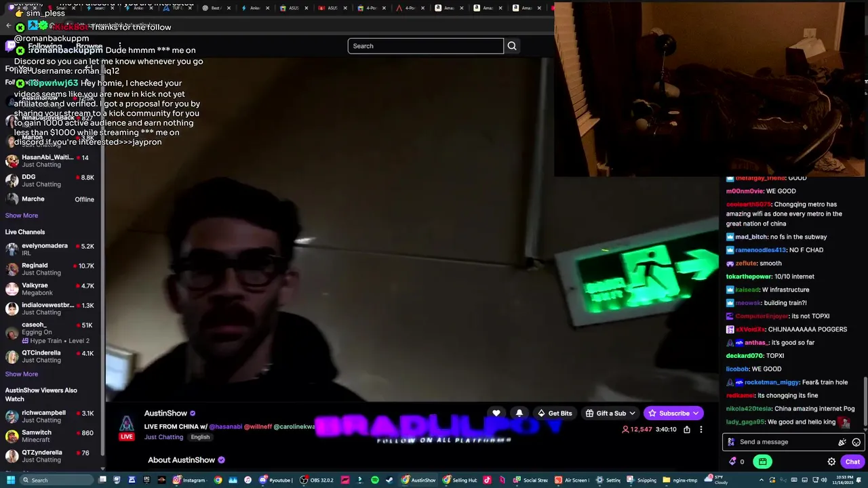Click the Chat send button
868x488 pixels.
coord(852,462)
